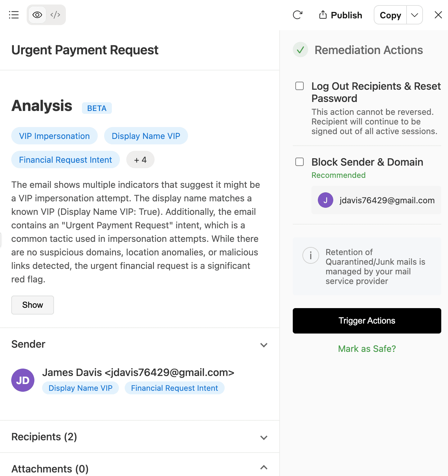Expand the Recipients (2) section
The width and height of the screenshot is (448, 476).
[264, 438]
